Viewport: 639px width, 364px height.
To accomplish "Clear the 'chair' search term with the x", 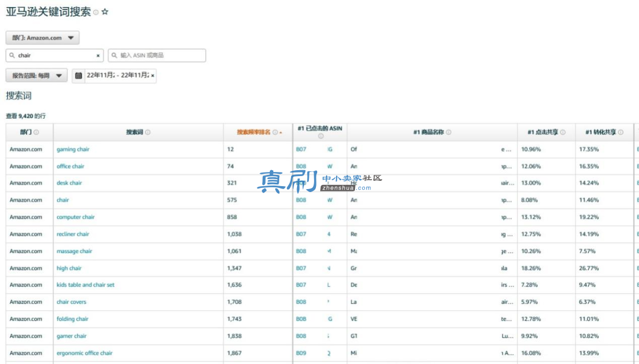I will 98,56.
